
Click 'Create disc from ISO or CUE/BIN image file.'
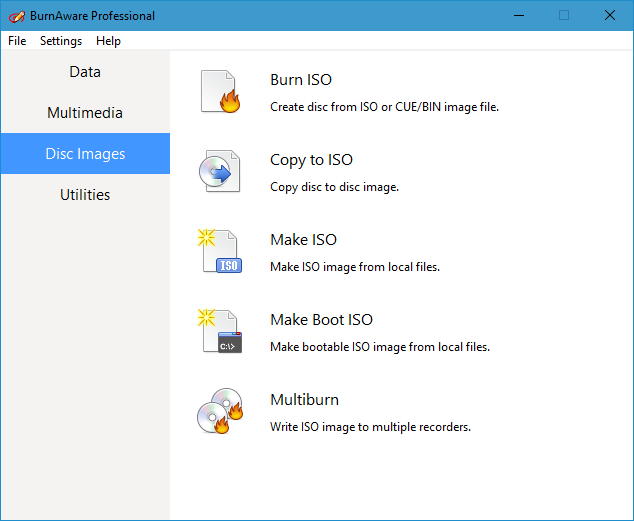(385, 107)
